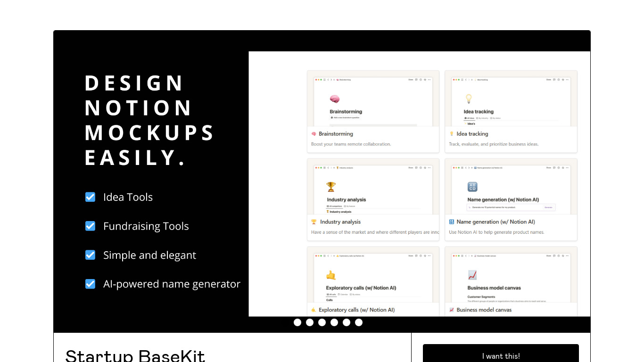Viewport: 644px width, 362px height.
Task: Click the "Startup BaseKit" product title
Action: tap(135, 355)
